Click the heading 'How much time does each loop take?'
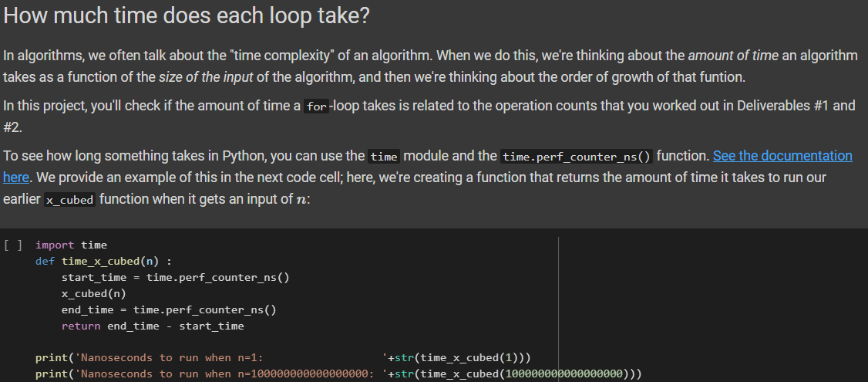This screenshot has width=868, height=382. pos(187,16)
